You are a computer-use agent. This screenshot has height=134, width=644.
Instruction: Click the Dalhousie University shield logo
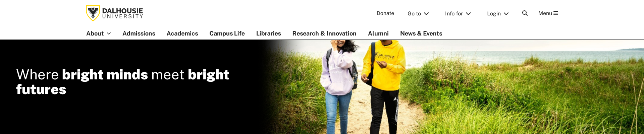click(93, 13)
